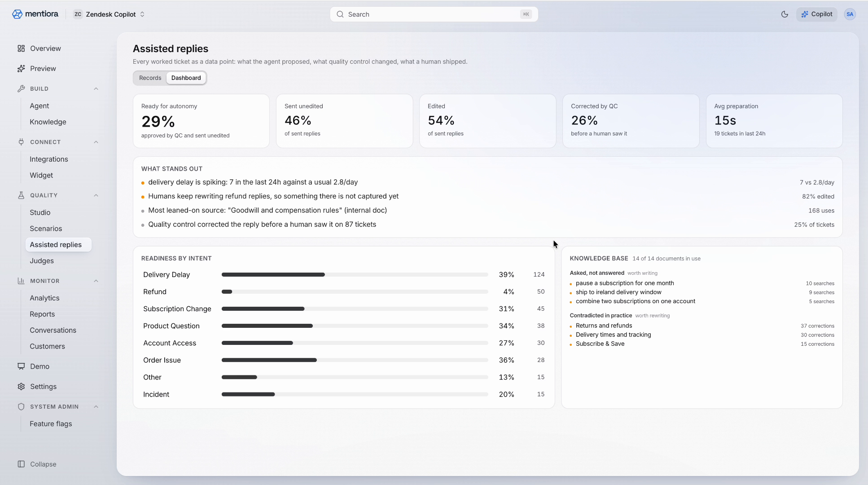Select the Subscription Change intent row
The width and height of the screenshot is (868, 485).
pos(344,309)
